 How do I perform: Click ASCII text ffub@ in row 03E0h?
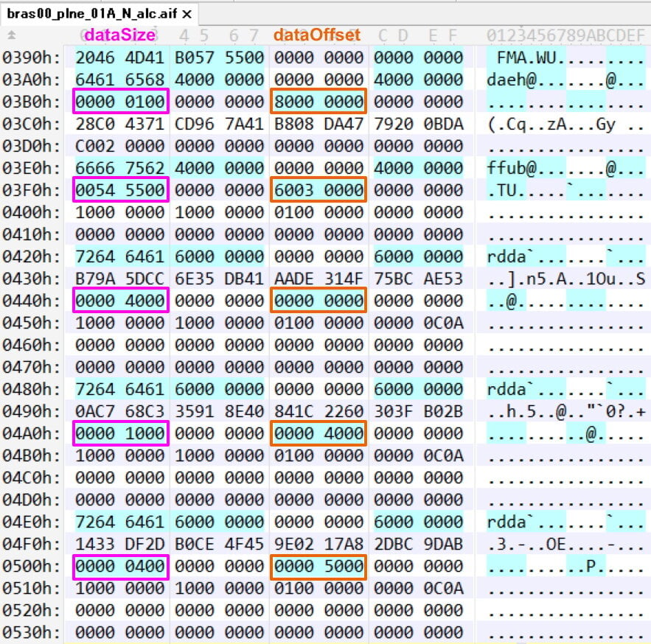click(512, 168)
